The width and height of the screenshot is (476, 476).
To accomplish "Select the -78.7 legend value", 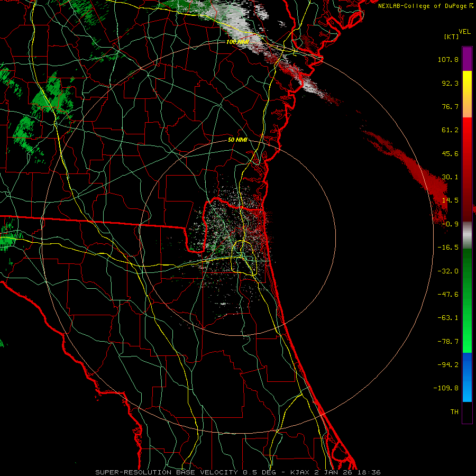I will tap(448, 342).
